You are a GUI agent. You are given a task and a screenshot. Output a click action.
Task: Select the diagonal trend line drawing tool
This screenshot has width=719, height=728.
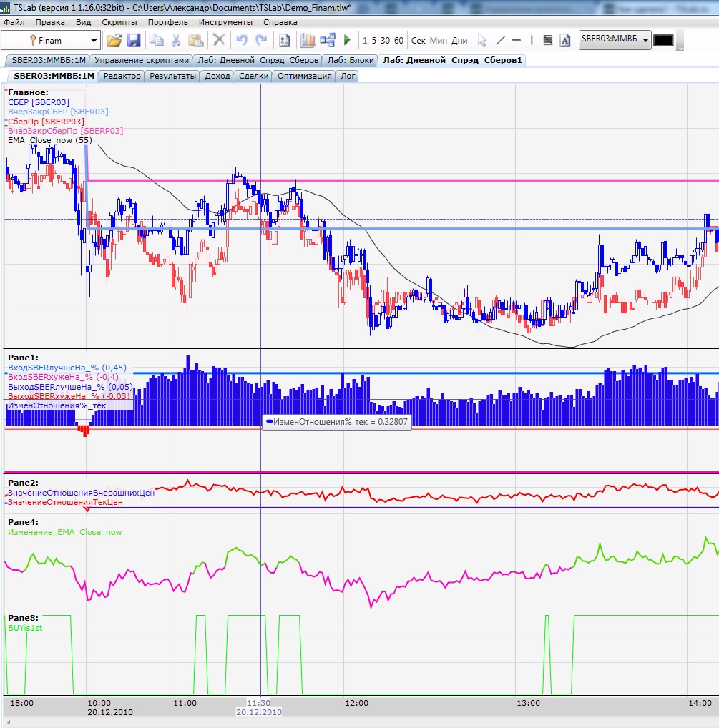[x=500, y=41]
